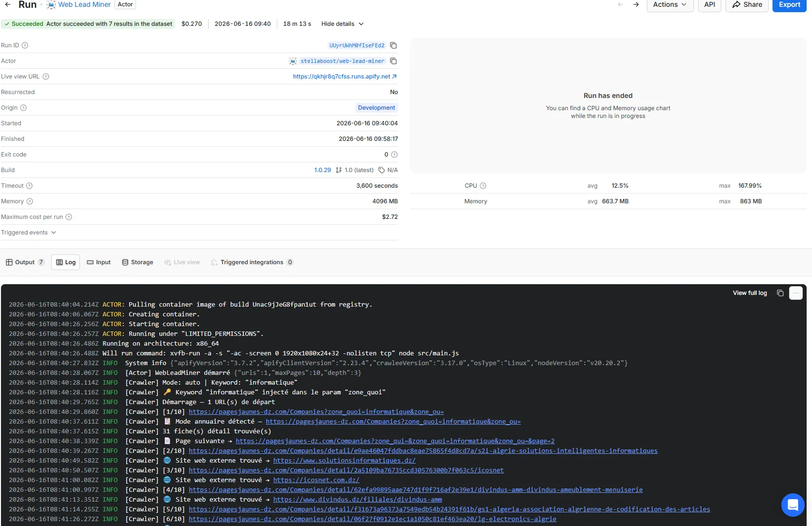Show help for Maximum cost per run
This screenshot has width=812, height=526.
[69, 217]
